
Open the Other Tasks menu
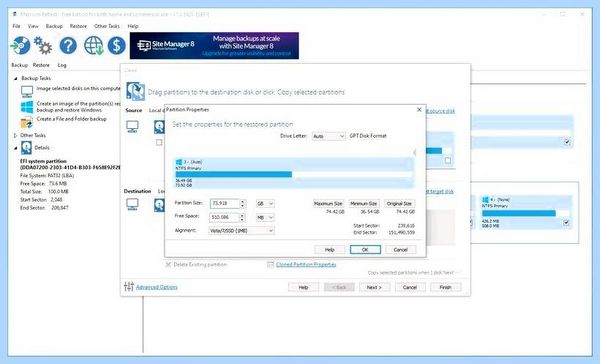pos(107,26)
